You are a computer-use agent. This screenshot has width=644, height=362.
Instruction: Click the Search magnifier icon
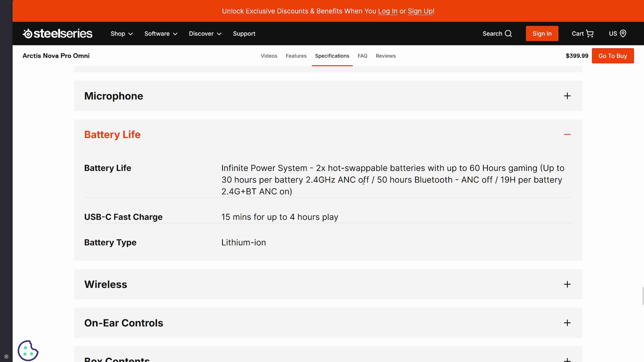click(508, 33)
